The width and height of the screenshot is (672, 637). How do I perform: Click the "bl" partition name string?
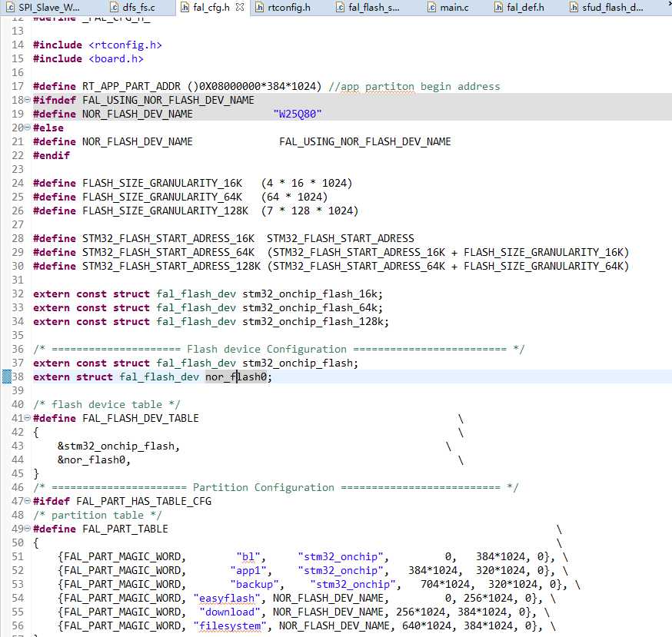click(x=248, y=556)
